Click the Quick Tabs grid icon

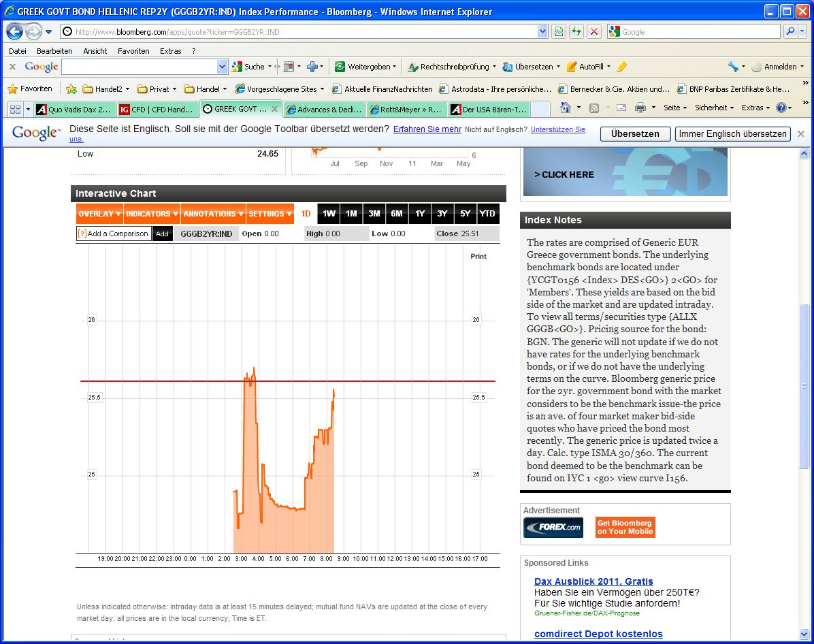16,109
